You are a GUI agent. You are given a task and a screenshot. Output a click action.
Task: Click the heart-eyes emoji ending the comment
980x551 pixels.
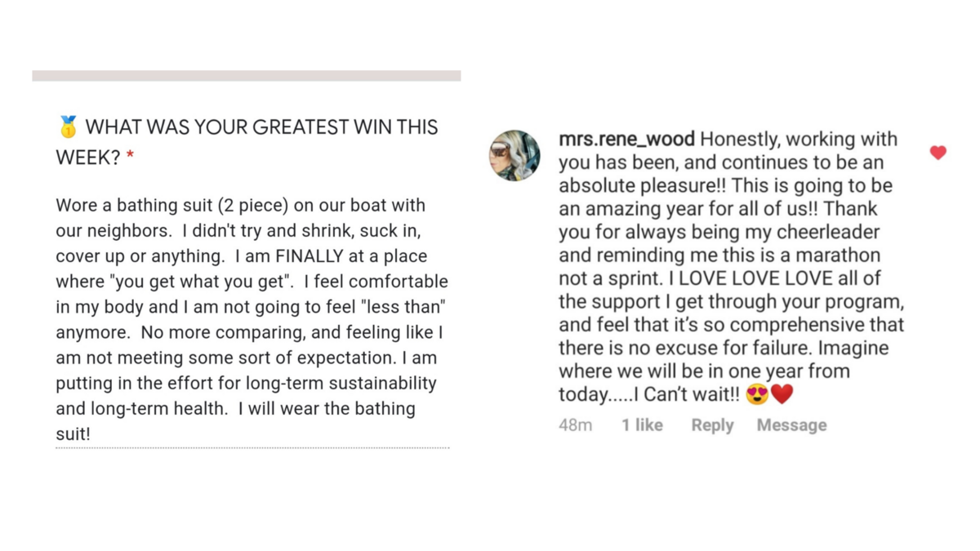coord(758,394)
